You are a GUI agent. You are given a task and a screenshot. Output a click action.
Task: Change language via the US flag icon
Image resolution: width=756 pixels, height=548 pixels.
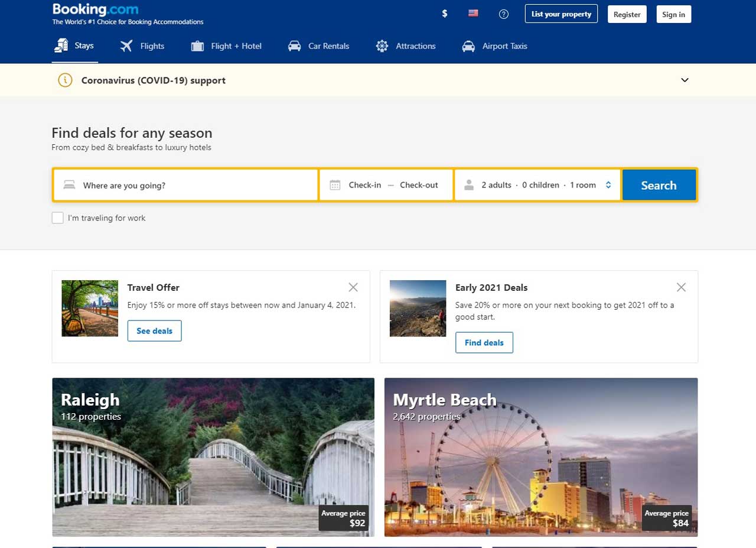(x=473, y=13)
